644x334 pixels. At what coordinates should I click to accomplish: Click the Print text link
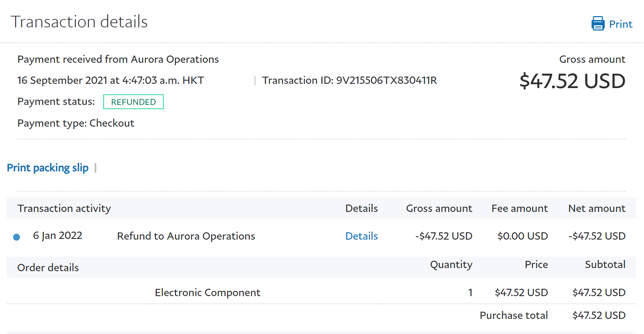tap(620, 24)
